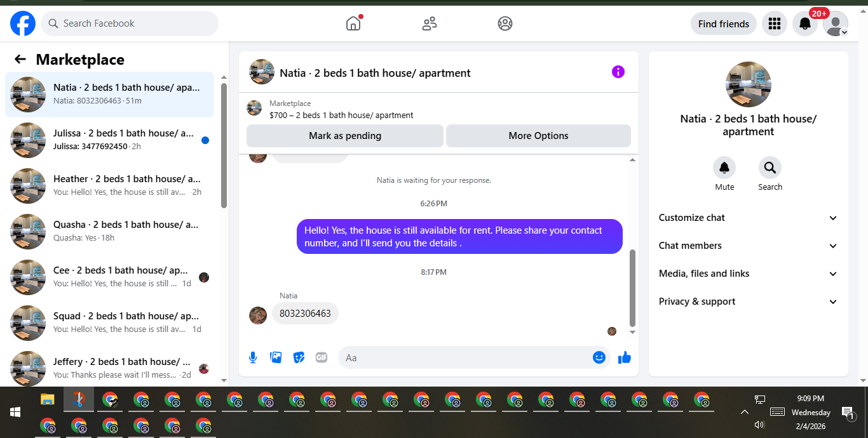
Task: Open the notifications bell
Action: tap(805, 23)
